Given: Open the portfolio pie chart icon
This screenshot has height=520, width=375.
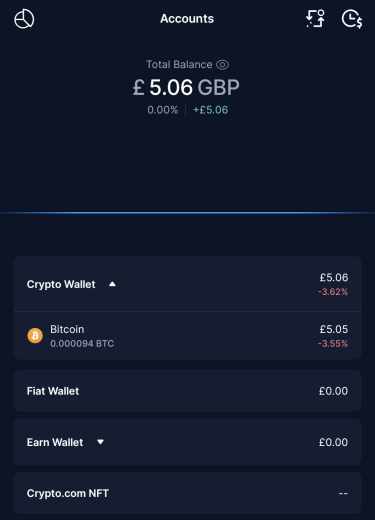Looking at the screenshot, I should 24,19.
